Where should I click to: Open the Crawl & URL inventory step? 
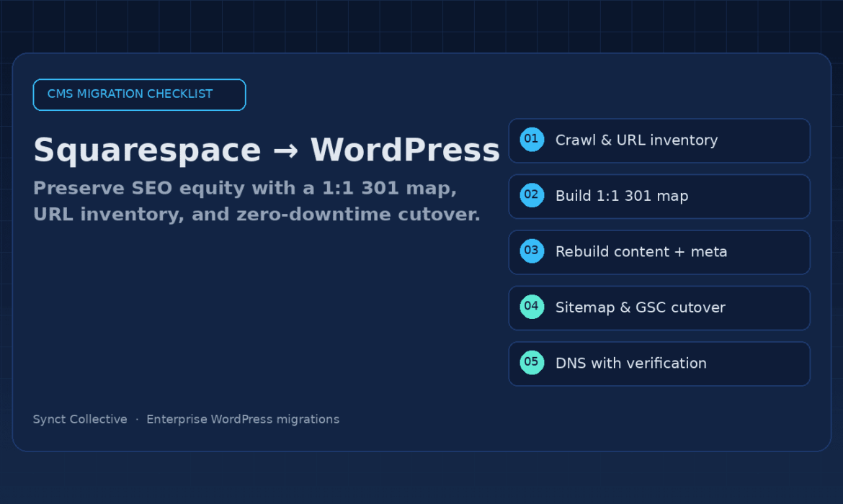point(659,141)
